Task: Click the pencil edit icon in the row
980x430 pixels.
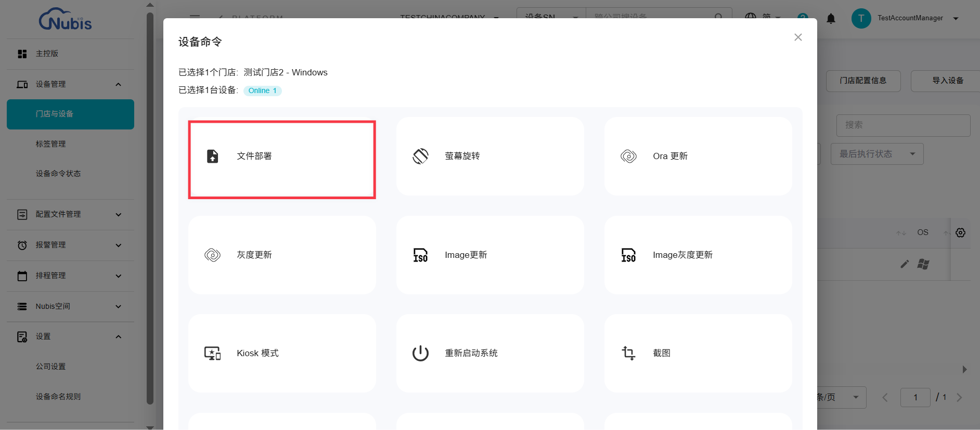Action: point(905,264)
